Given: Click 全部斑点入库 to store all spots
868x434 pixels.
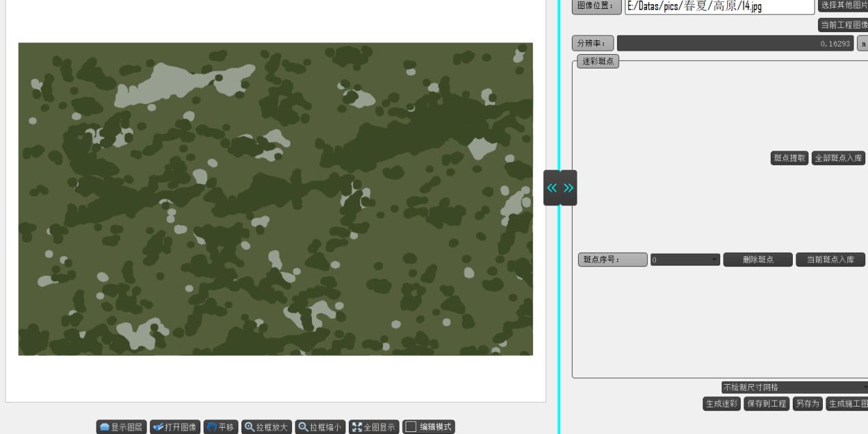Looking at the screenshot, I should point(839,158).
